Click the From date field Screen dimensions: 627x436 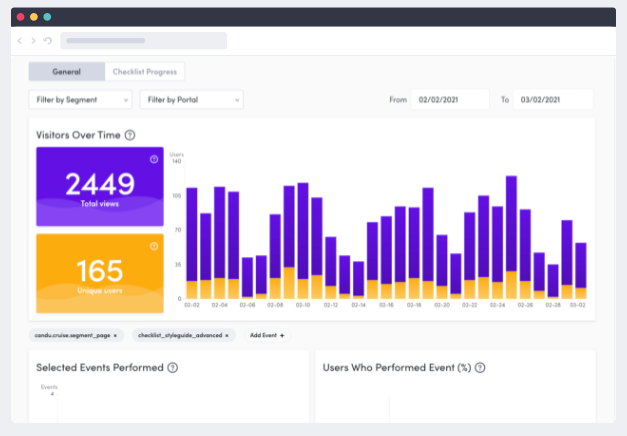[x=449, y=99]
